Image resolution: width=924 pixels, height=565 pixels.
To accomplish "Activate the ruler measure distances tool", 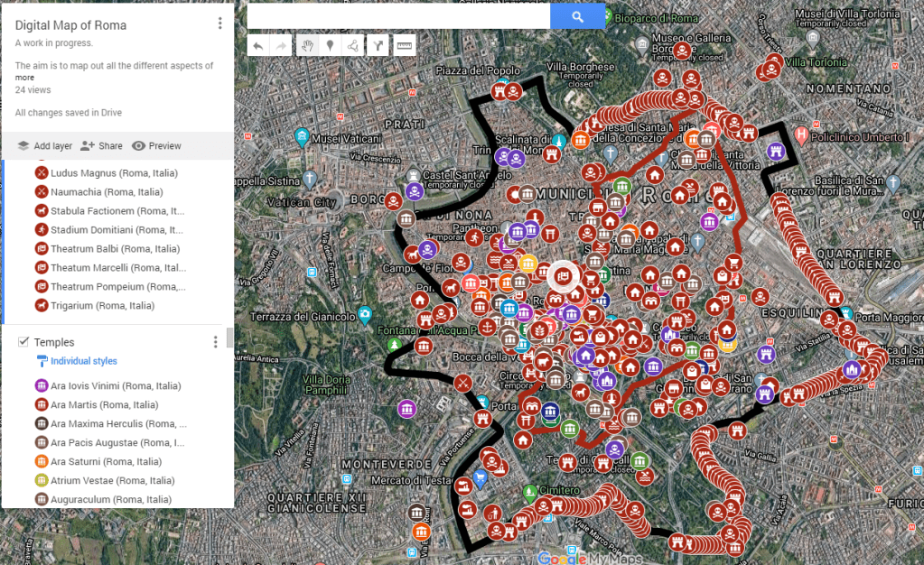I will coord(404,45).
